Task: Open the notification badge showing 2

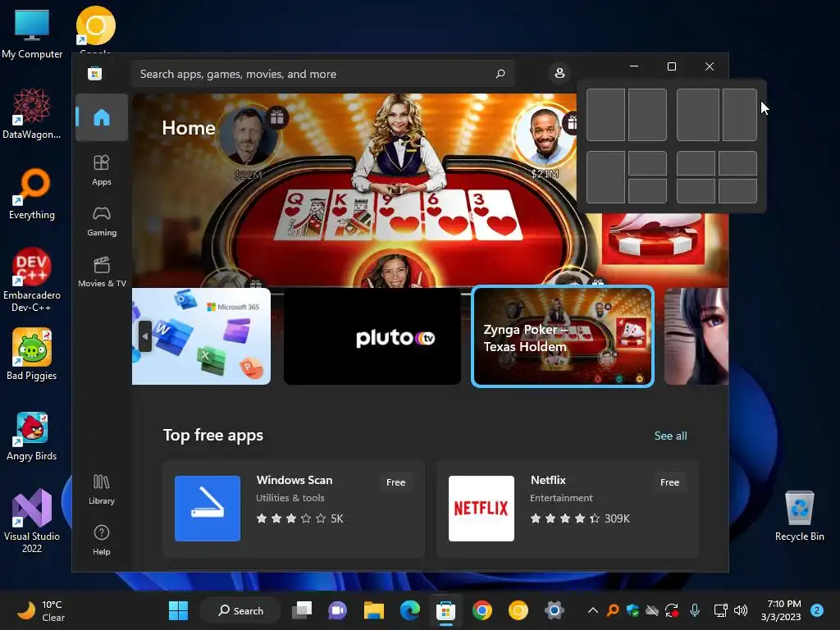Action: click(x=817, y=610)
